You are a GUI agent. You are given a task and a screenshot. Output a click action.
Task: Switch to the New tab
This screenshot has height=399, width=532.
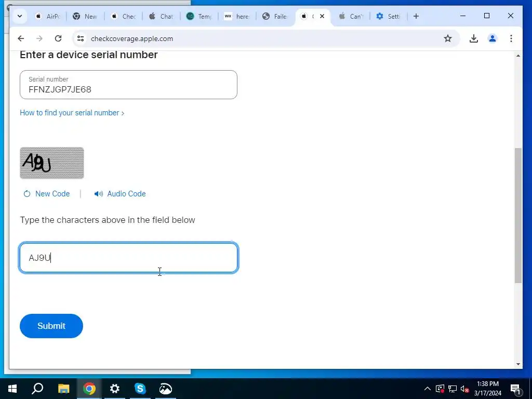(85, 16)
